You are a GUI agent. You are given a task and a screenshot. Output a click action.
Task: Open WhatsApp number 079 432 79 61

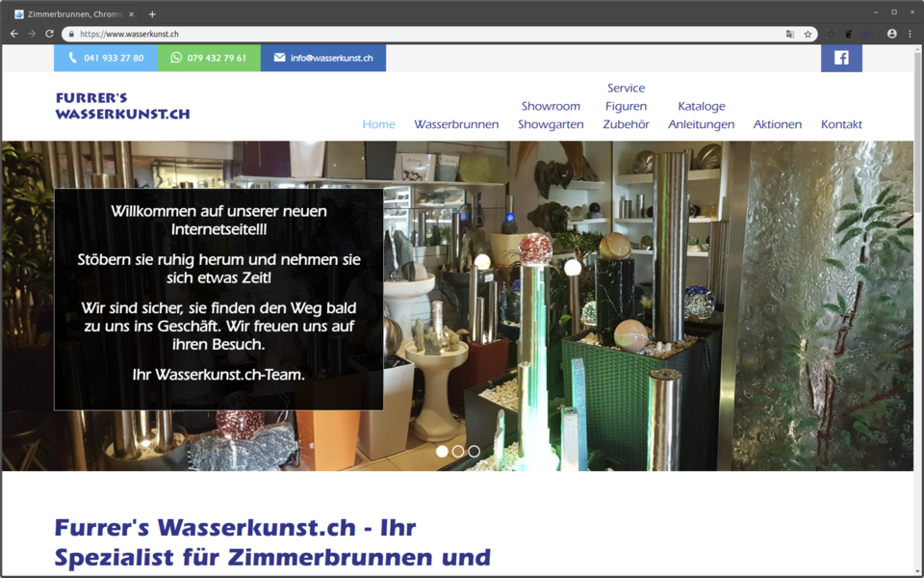click(x=209, y=58)
